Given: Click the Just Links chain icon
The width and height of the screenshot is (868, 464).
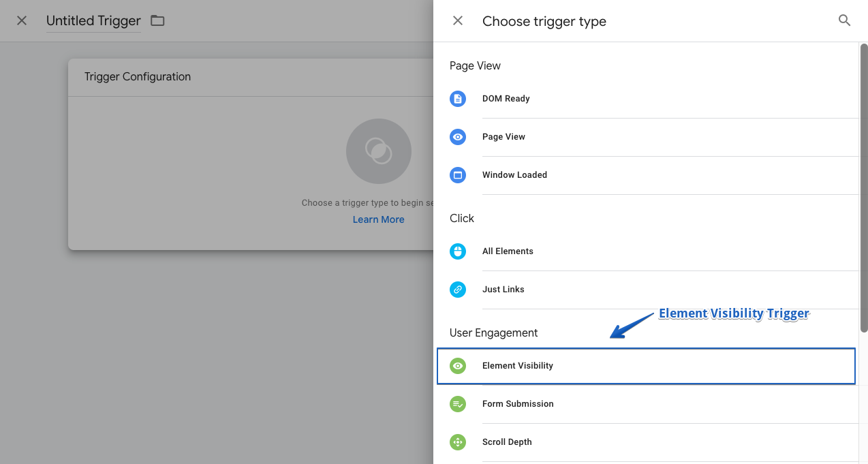Looking at the screenshot, I should pyautogui.click(x=458, y=290).
